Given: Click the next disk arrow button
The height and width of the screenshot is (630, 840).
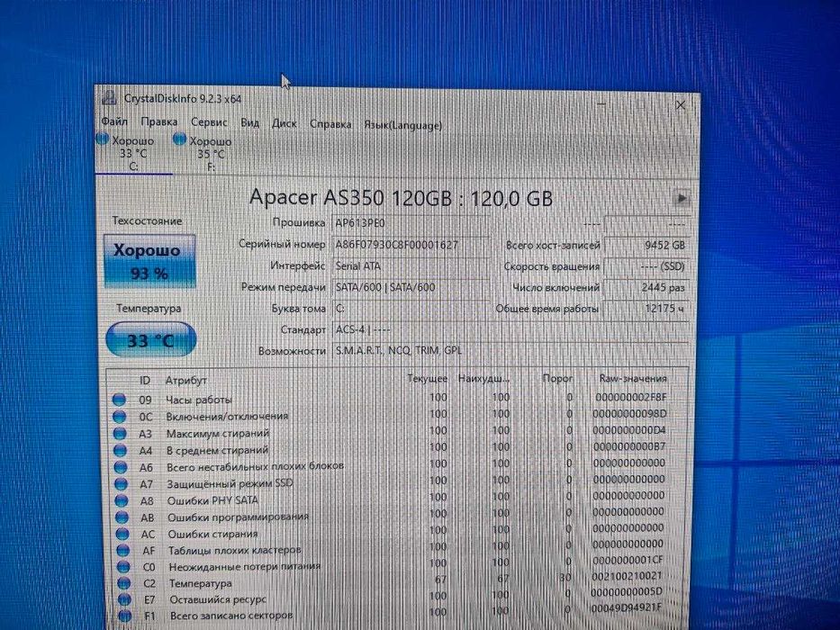Looking at the screenshot, I should 682,198.
